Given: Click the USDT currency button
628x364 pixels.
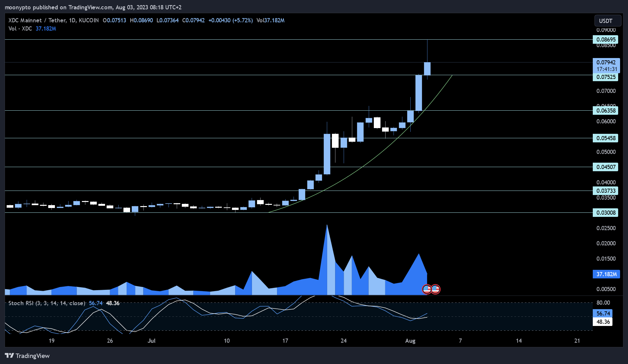Looking at the screenshot, I should click(x=608, y=21).
